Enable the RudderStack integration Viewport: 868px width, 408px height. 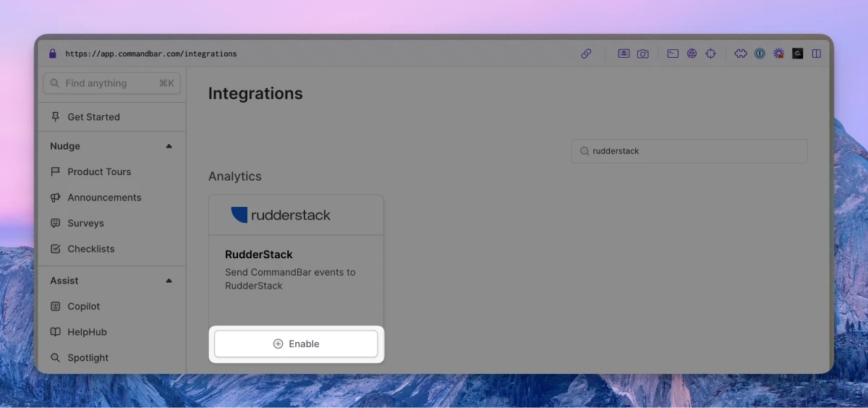[x=296, y=344]
